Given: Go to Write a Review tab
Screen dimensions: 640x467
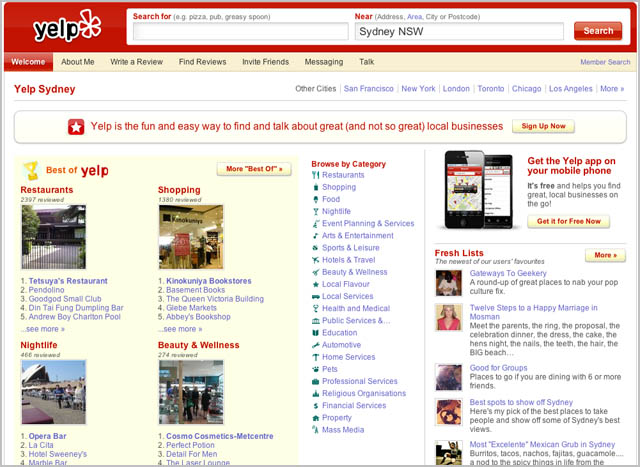Looking at the screenshot, I should [x=136, y=62].
